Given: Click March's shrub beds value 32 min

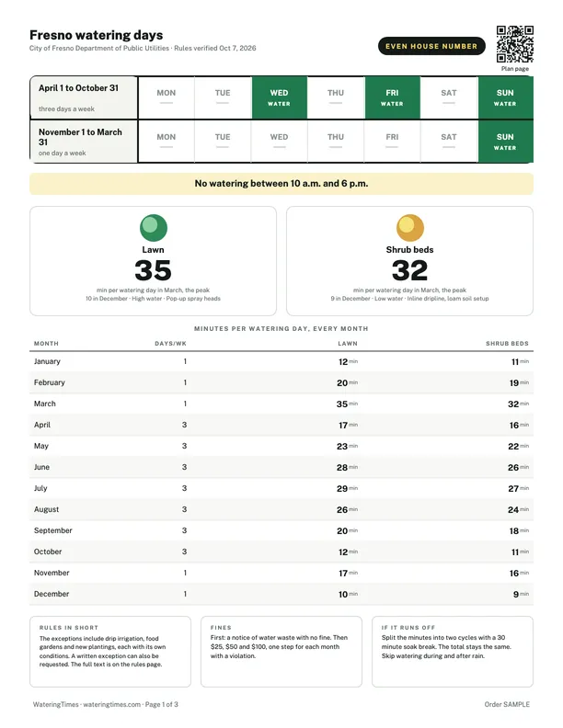Looking at the screenshot, I should click(518, 404).
